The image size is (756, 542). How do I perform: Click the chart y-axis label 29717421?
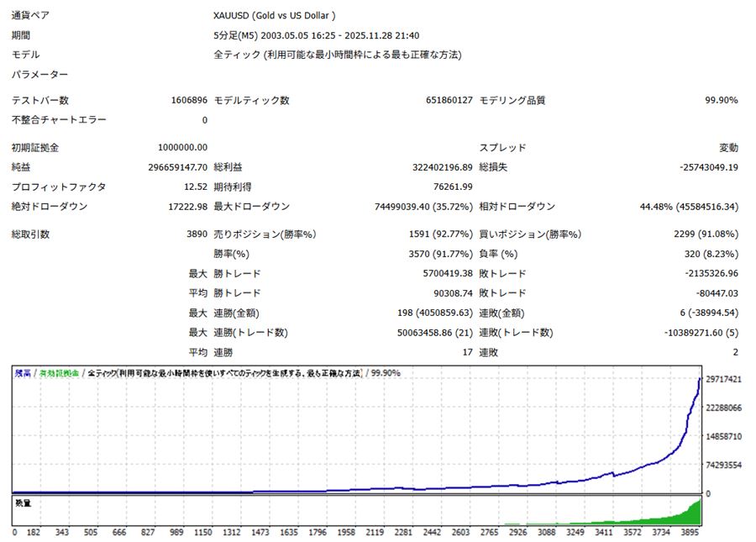tap(723, 380)
